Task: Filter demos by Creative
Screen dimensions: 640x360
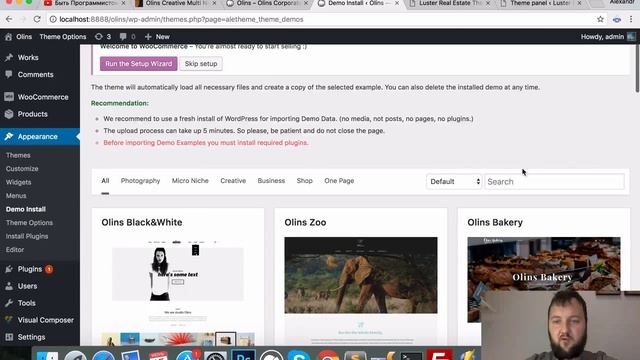Action: click(233, 181)
